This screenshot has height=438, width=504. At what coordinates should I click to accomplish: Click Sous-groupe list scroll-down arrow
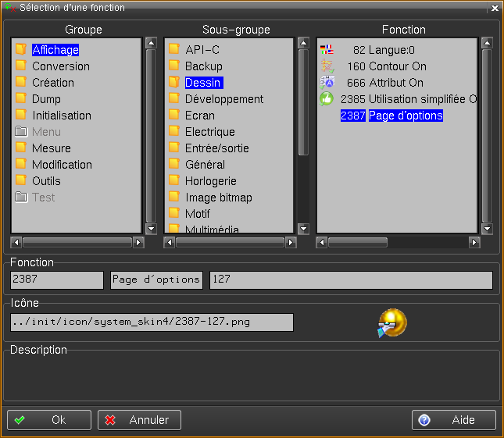coord(303,229)
